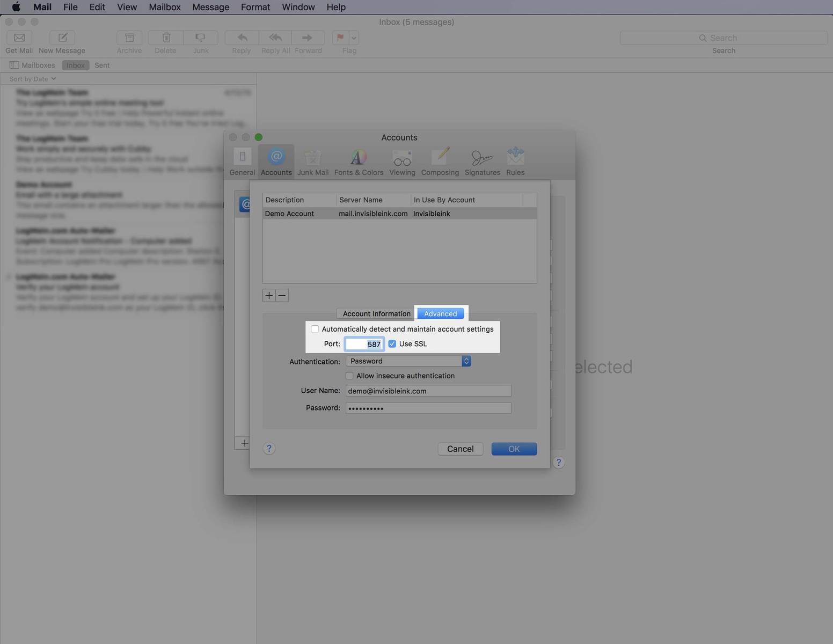Click the Reply All icon
This screenshot has height=644, width=833.
275,38
